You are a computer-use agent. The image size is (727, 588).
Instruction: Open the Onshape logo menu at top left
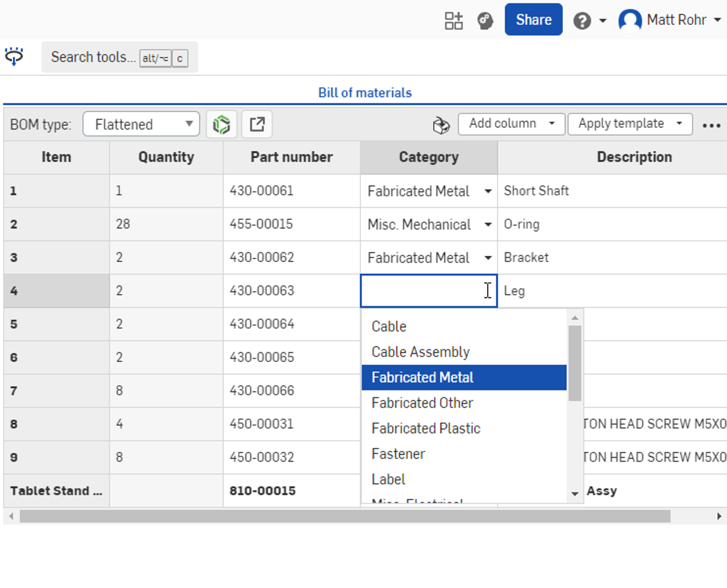click(14, 57)
